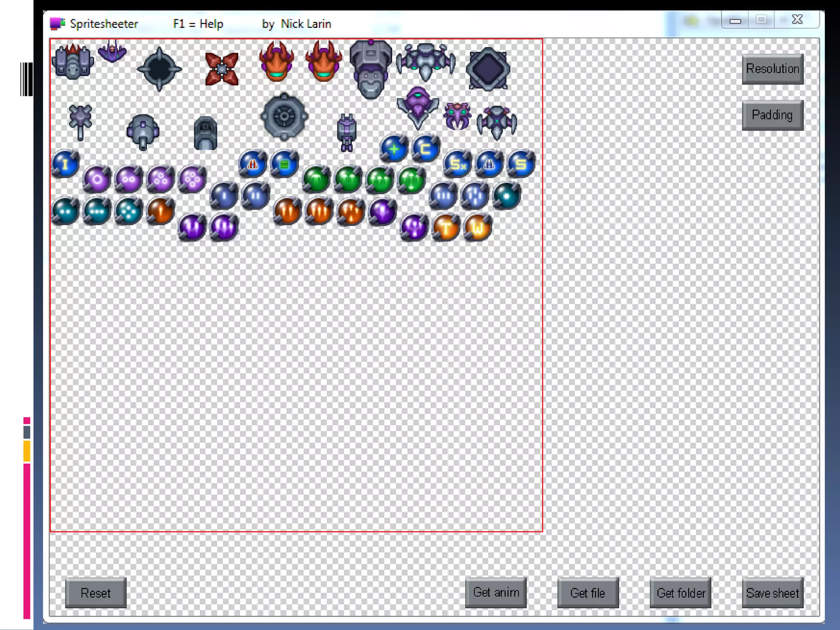Click the Get file button
840x630 pixels.
click(588, 593)
